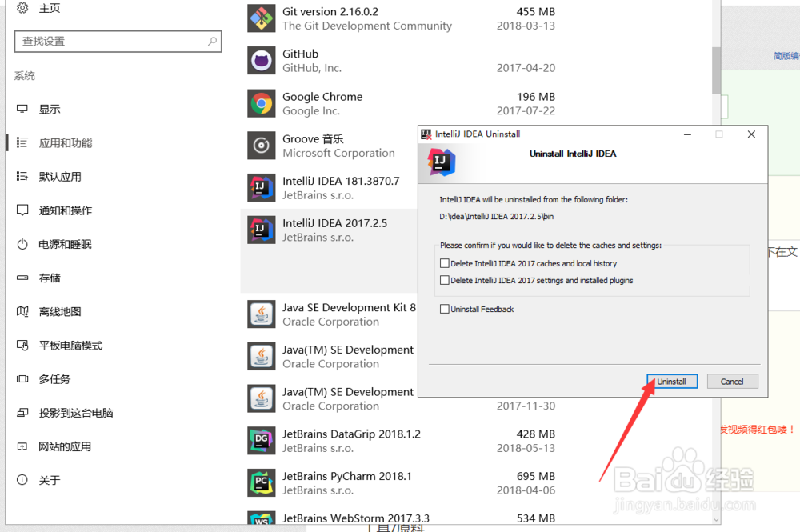Click the settings gear icon beside 主页
The height and width of the screenshot is (532, 800).
(22, 8)
